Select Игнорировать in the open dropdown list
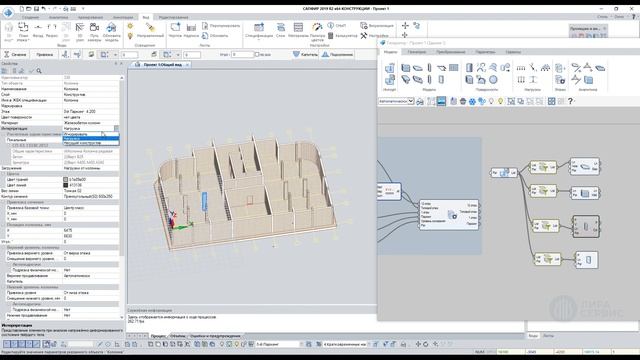This screenshot has height=360, width=640. 91,134
